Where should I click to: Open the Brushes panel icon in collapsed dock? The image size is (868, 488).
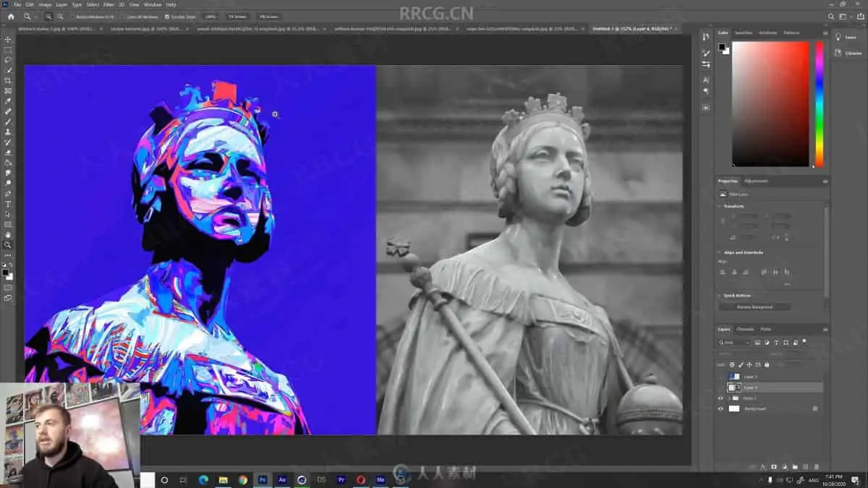[706, 53]
